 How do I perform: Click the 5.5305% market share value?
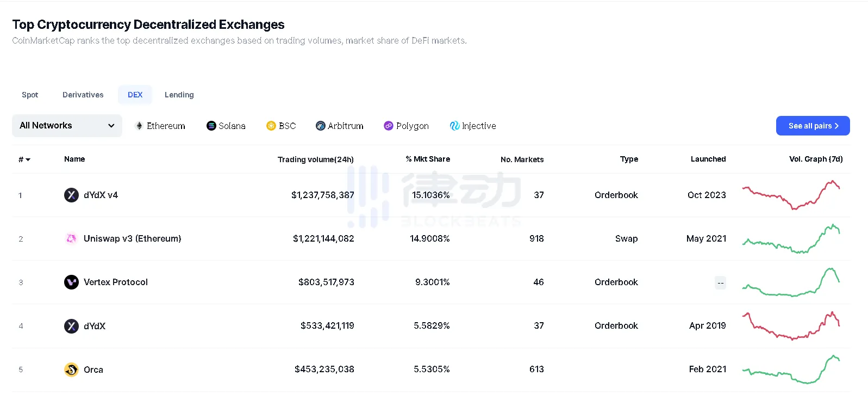click(x=432, y=369)
